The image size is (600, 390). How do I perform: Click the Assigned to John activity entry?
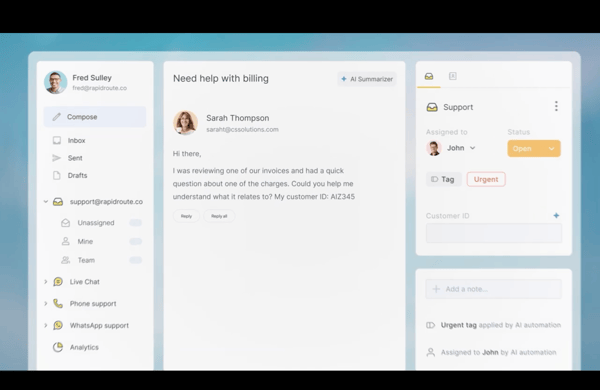[x=491, y=352]
